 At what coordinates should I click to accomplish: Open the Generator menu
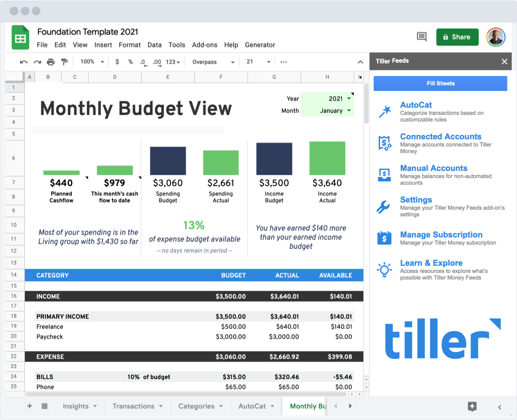click(260, 45)
